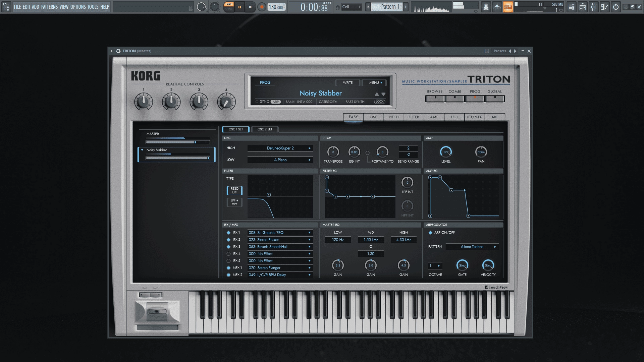644x362 pixels.
Task: Click the step-blocks icon in top-right toolbar
Action: pyautogui.click(x=605, y=7)
